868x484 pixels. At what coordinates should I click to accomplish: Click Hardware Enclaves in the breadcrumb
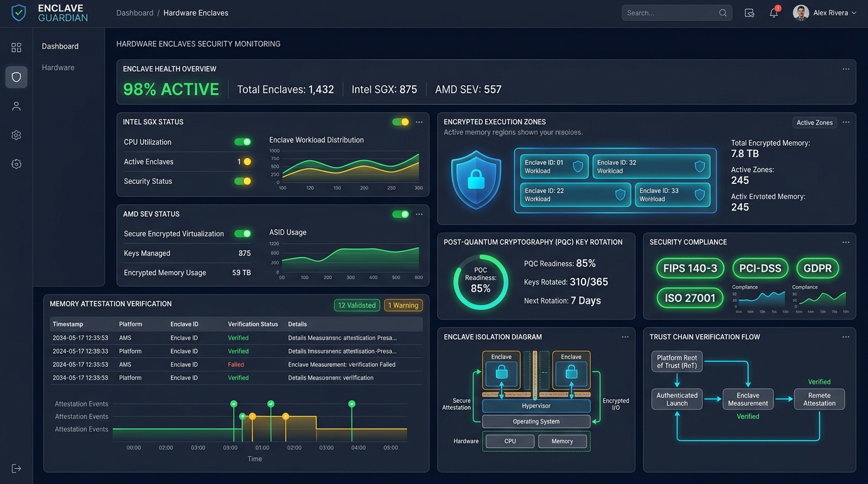click(196, 13)
